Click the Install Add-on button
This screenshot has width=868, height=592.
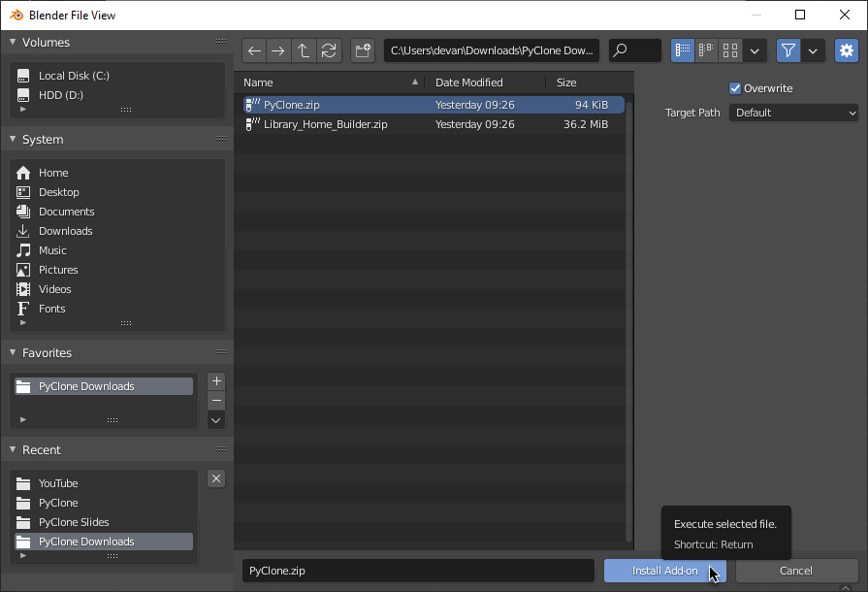tap(664, 571)
